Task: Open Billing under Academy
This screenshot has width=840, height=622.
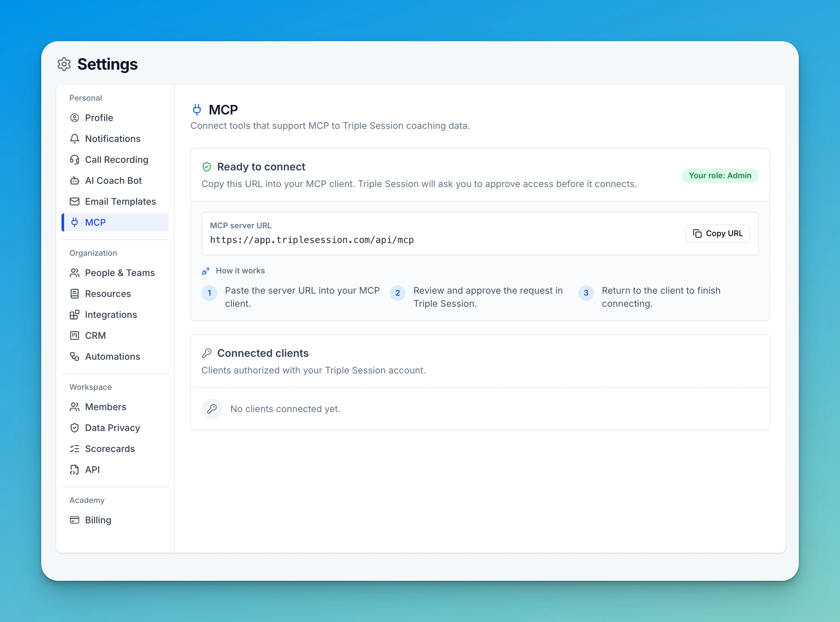Action: tap(115, 520)
